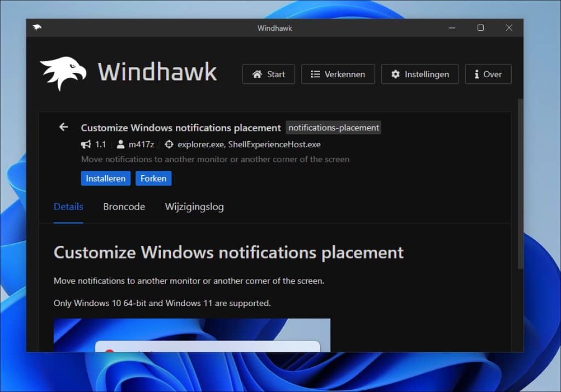This screenshot has width=561, height=392.
Task: Click the vertical scrollbar thumb
Action: point(520,184)
